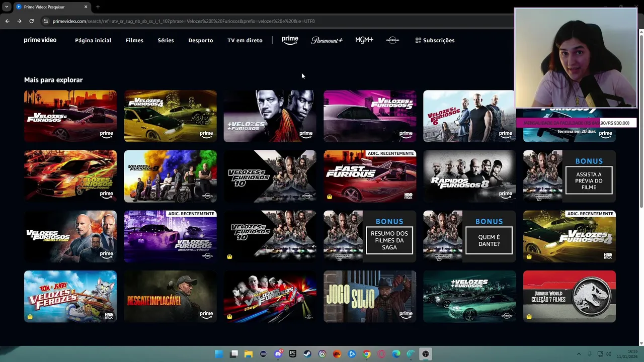Open green +Velozes +Furiosos Universal thumbnail
The height and width of the screenshot is (362, 644).
tap(469, 297)
